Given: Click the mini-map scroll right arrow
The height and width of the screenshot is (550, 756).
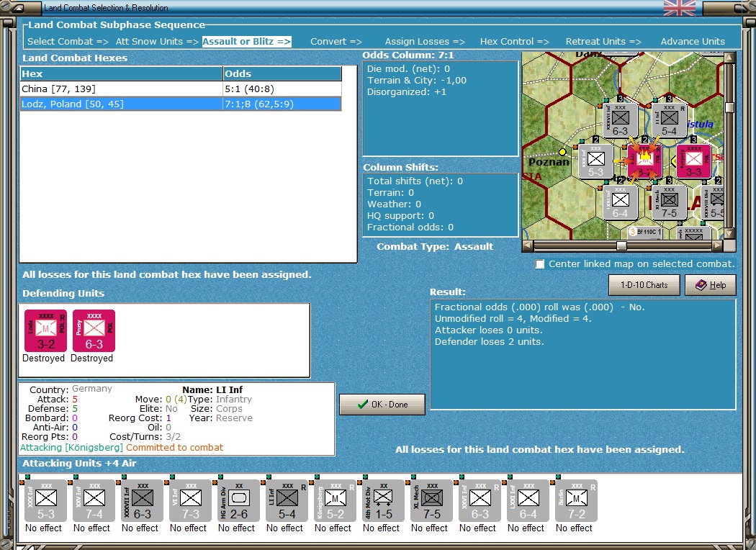Looking at the screenshot, I should tap(717, 245).
